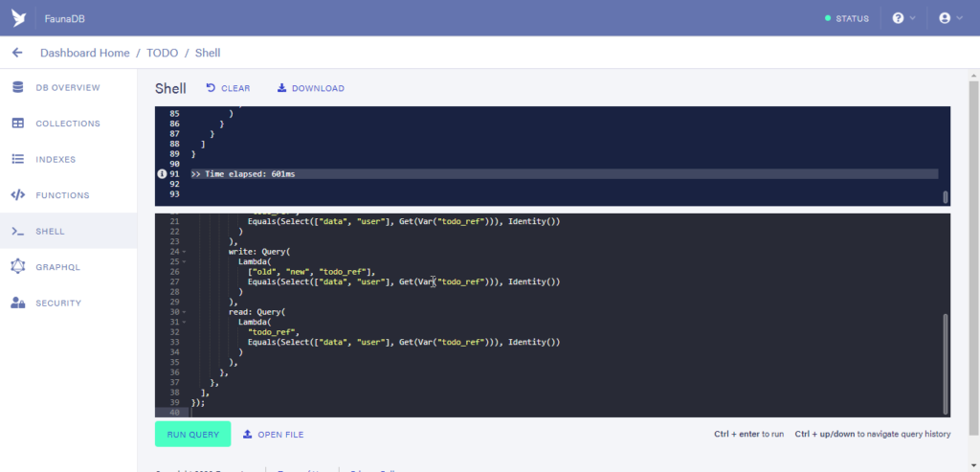
Task: Go to TODO breadcrumb link
Action: point(162,53)
